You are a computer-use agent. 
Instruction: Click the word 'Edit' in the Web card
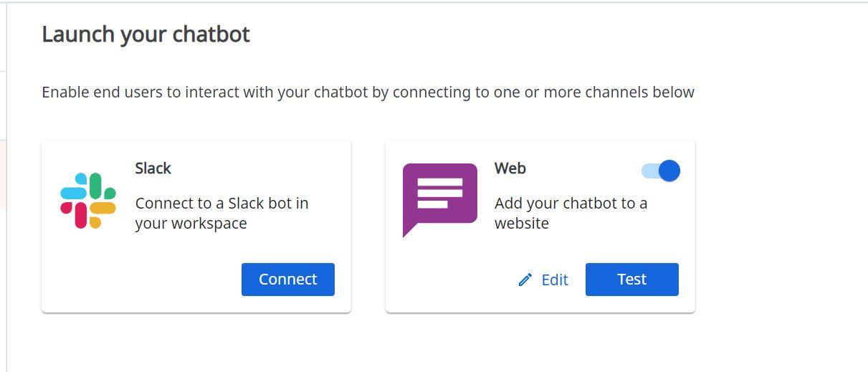[x=555, y=280]
